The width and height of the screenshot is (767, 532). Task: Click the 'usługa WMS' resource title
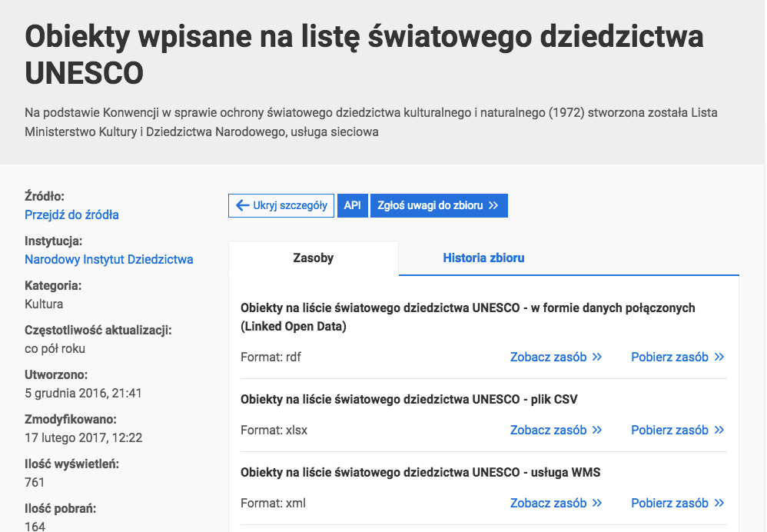click(420, 472)
